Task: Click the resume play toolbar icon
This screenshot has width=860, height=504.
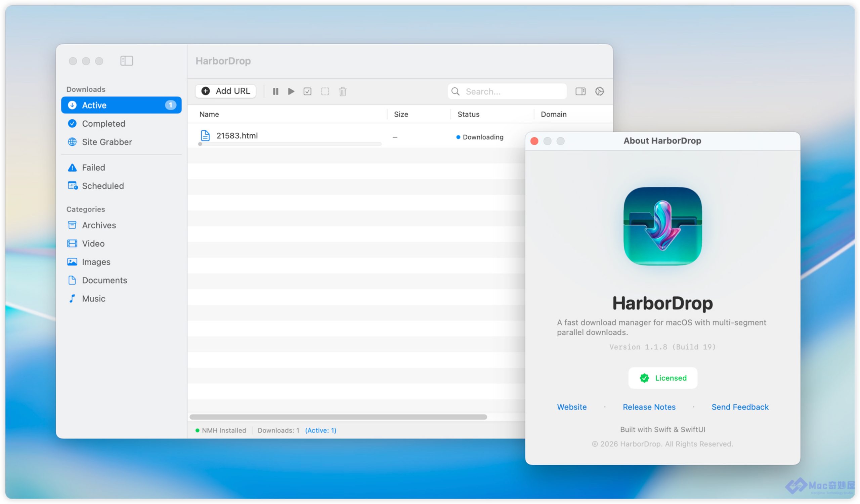Action: tap(291, 91)
